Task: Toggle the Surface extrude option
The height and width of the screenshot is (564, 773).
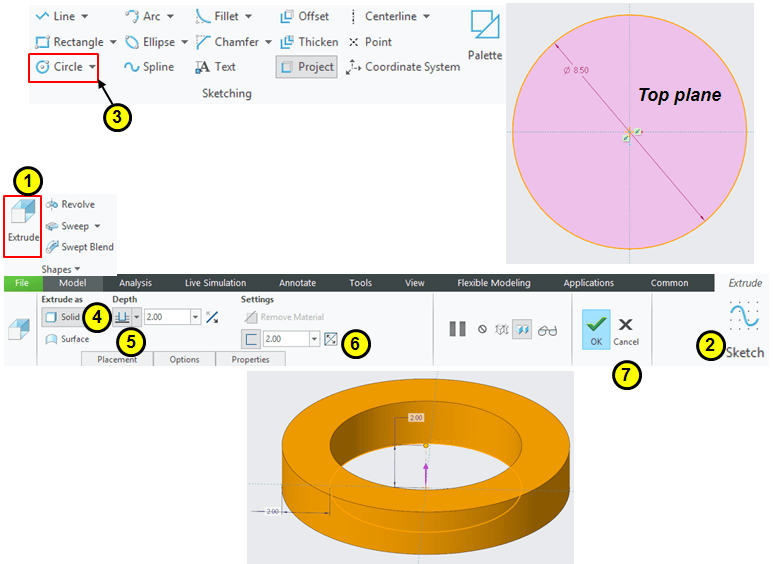Action: (x=67, y=339)
